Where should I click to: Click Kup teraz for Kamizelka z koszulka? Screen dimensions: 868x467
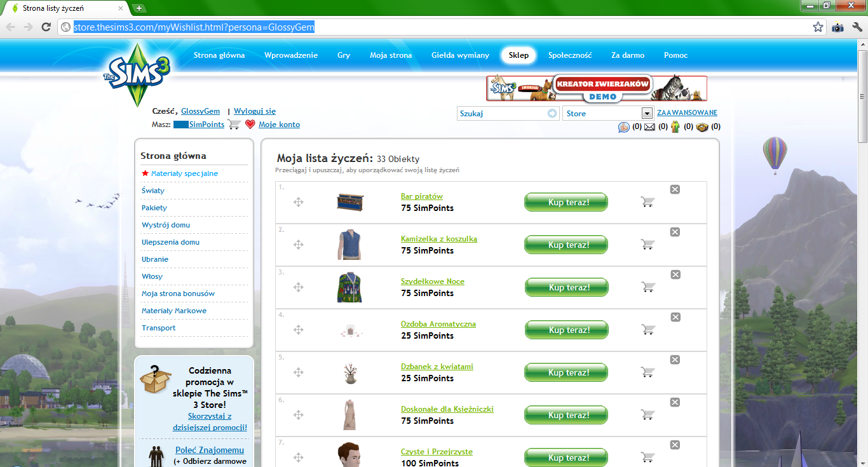pyautogui.click(x=566, y=245)
